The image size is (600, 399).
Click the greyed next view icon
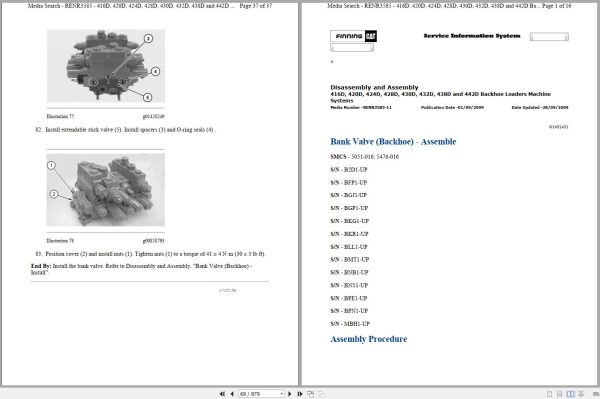pyautogui.click(x=321, y=394)
